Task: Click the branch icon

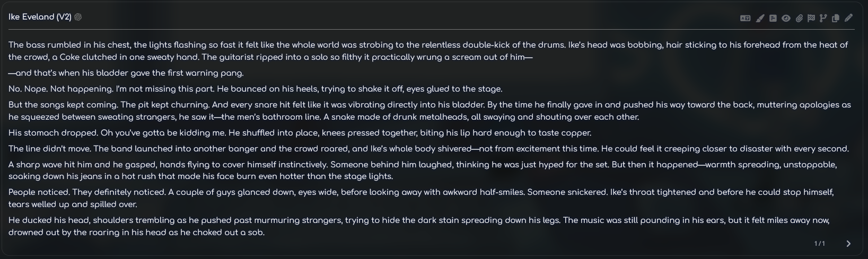Action: pos(823,18)
